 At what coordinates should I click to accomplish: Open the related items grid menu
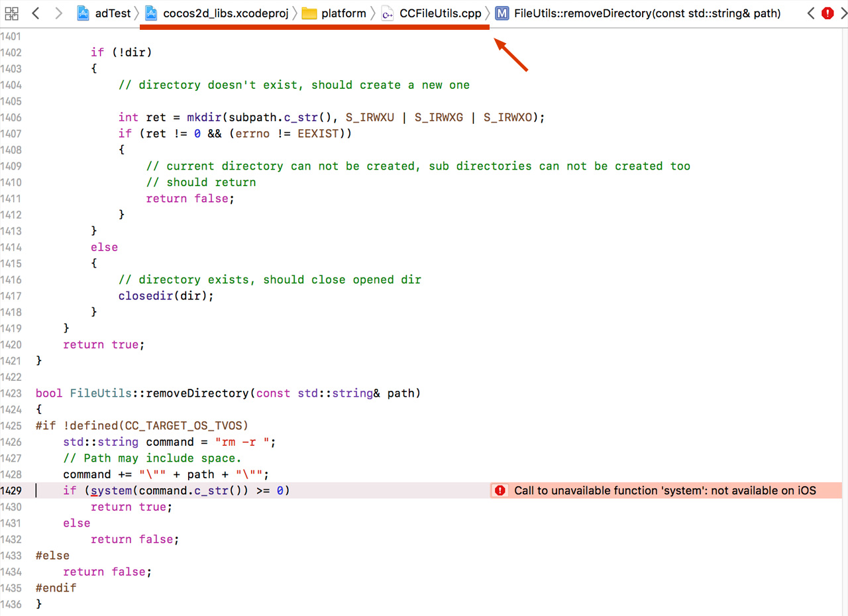(11, 13)
